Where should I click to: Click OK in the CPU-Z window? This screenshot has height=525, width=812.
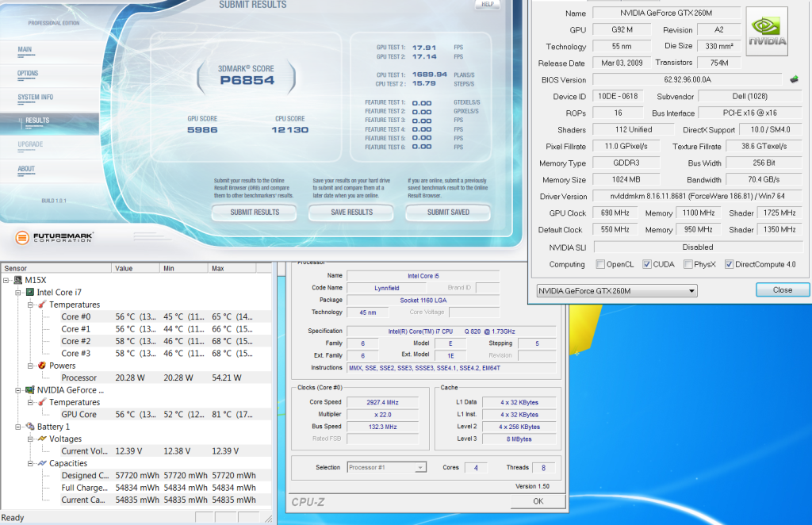[x=538, y=501]
